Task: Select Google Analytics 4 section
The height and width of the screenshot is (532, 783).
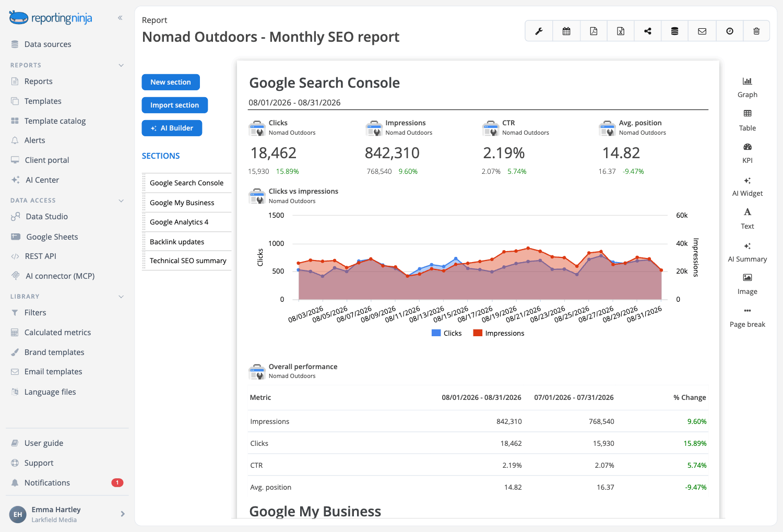Action: pos(187,222)
